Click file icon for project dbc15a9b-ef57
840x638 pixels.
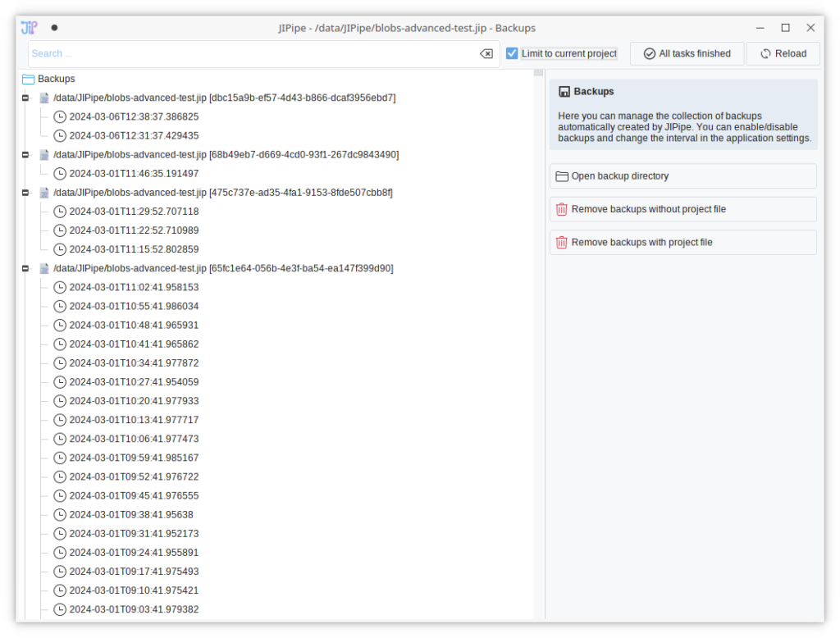point(44,98)
